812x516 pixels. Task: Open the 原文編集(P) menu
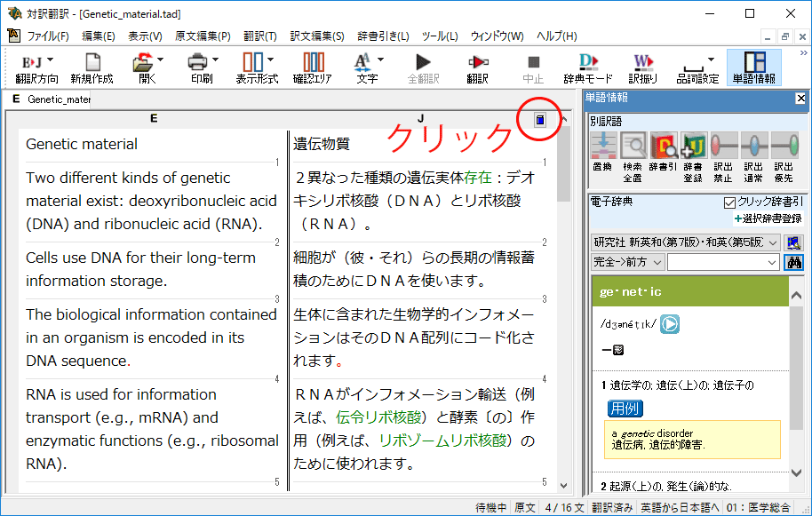click(x=203, y=36)
